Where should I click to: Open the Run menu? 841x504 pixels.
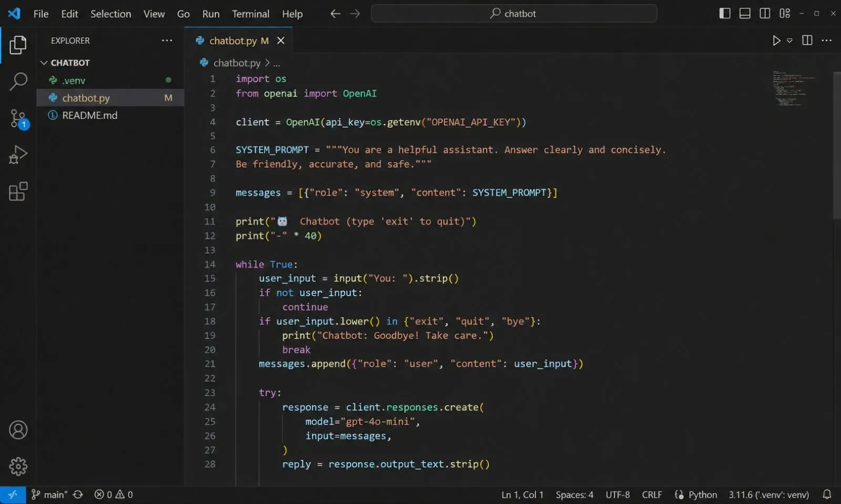click(211, 14)
